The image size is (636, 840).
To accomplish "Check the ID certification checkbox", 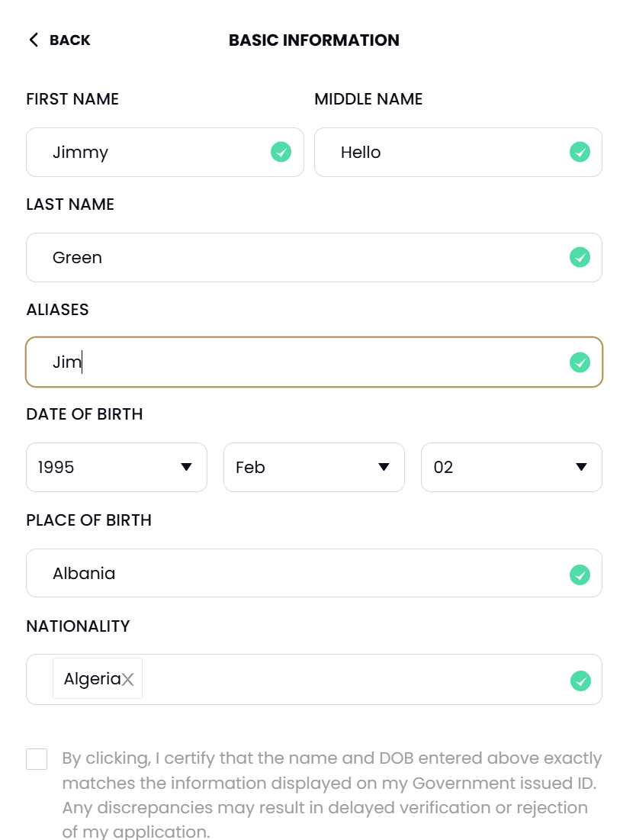I will [37, 759].
